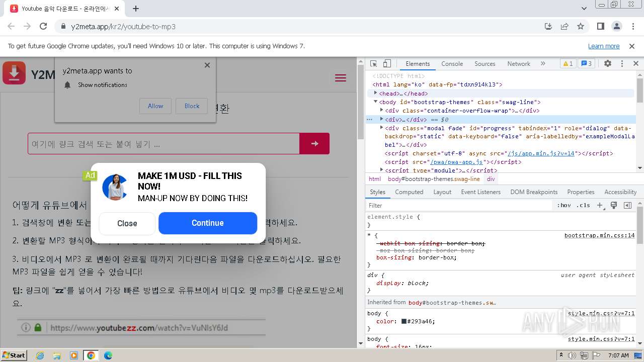Open DevTools customize menu dots
644x362 pixels.
point(622,64)
